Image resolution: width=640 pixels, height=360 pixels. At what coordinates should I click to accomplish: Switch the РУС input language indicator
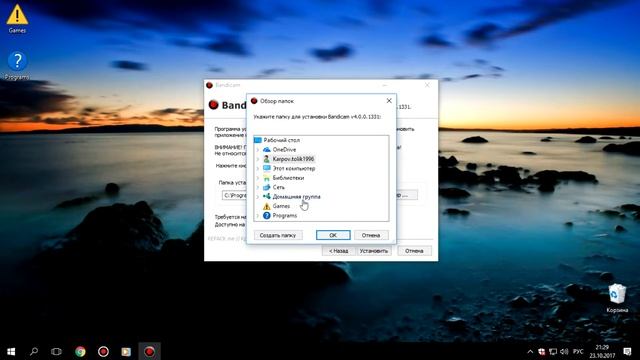[x=578, y=351]
